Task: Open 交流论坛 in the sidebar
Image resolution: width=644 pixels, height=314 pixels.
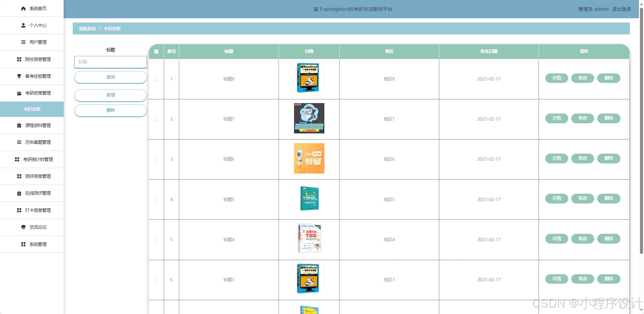Action: point(32,227)
